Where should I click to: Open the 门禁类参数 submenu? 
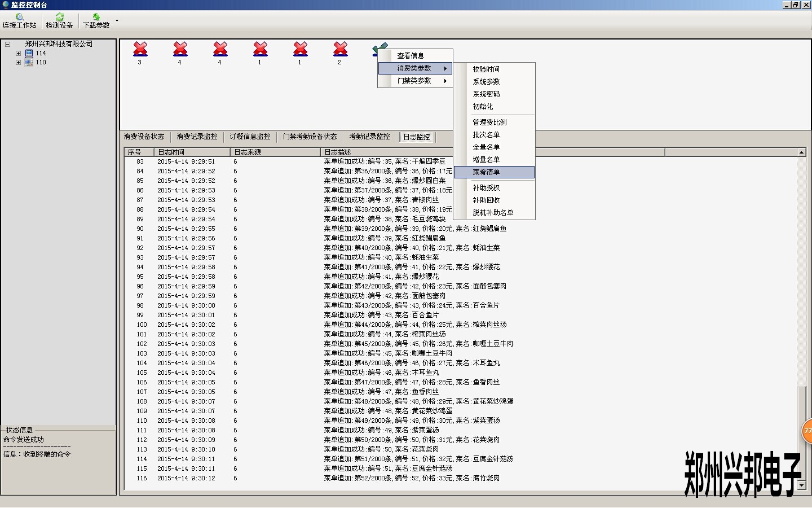[x=414, y=81]
